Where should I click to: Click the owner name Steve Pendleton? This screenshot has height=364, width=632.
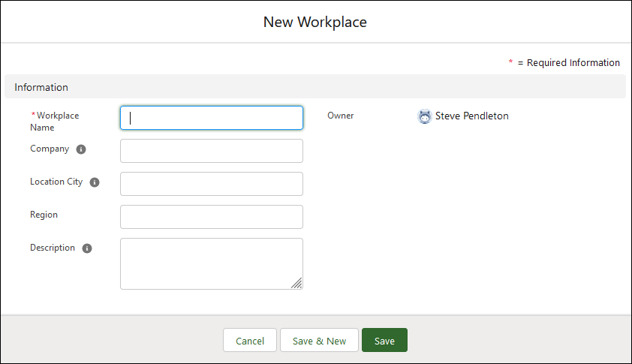point(471,116)
